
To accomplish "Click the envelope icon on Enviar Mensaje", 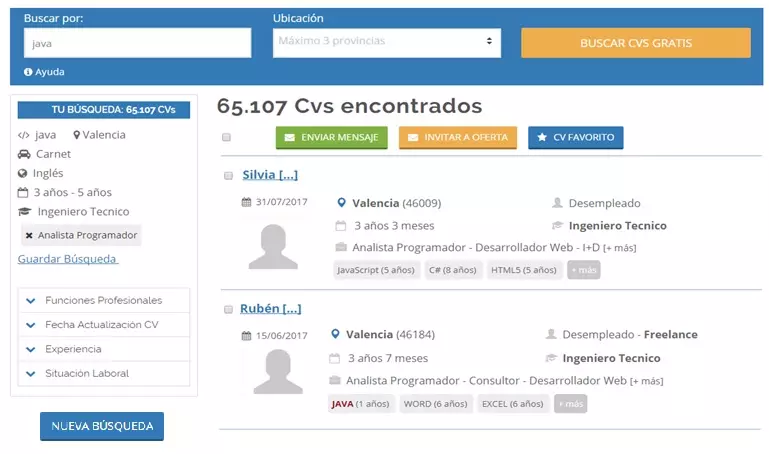I will [x=290, y=138].
